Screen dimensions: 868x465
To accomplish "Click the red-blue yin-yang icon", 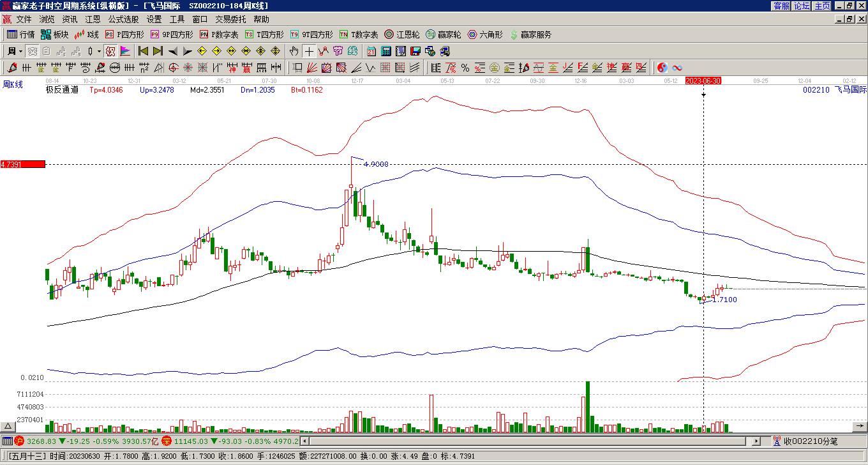I will coord(662,68).
